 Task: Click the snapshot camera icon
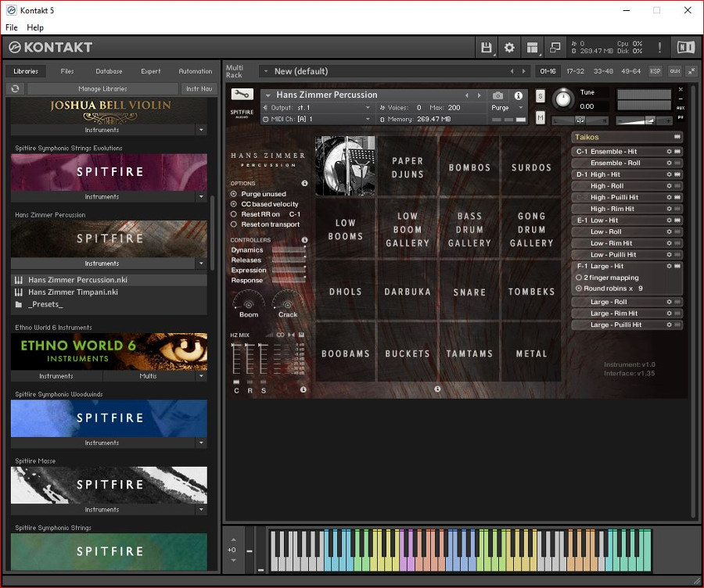(497, 95)
